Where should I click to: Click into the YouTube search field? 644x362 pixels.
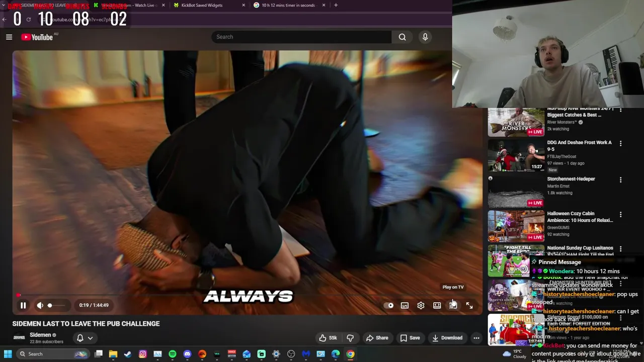point(301,37)
